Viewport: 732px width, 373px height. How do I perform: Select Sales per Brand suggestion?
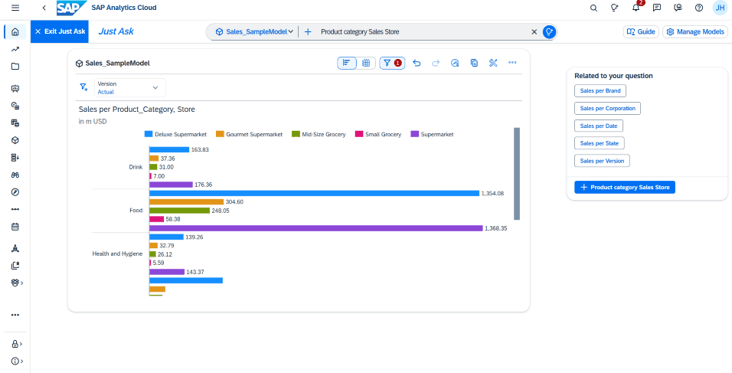600,91
